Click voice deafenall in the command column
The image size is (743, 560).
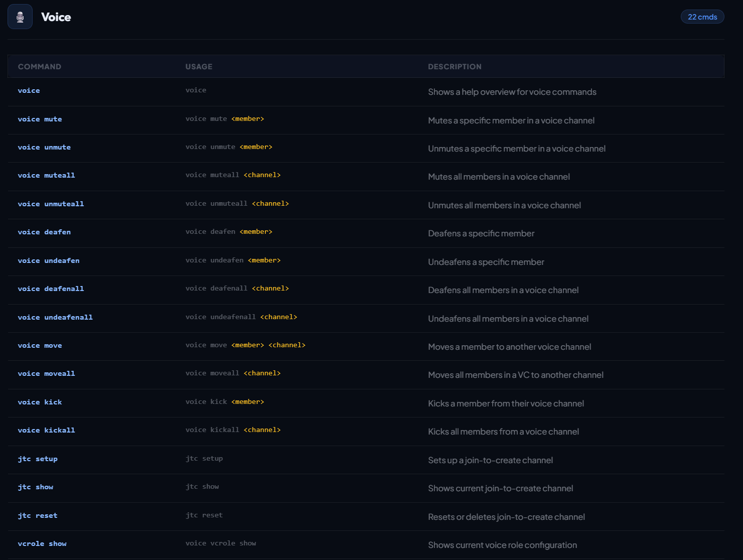tap(51, 289)
